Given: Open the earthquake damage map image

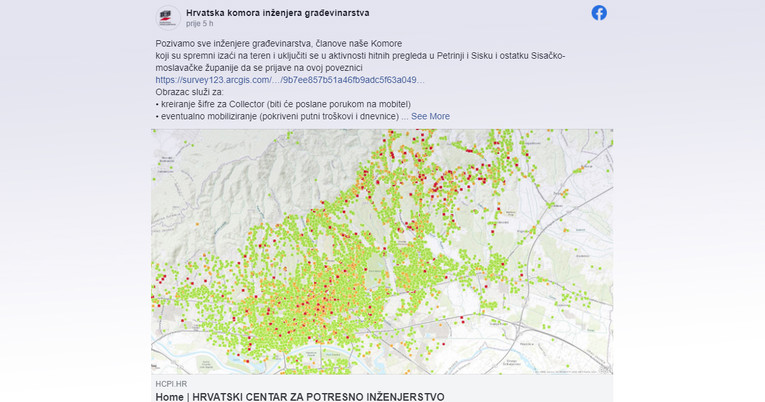Looking at the screenshot, I should 382,252.
